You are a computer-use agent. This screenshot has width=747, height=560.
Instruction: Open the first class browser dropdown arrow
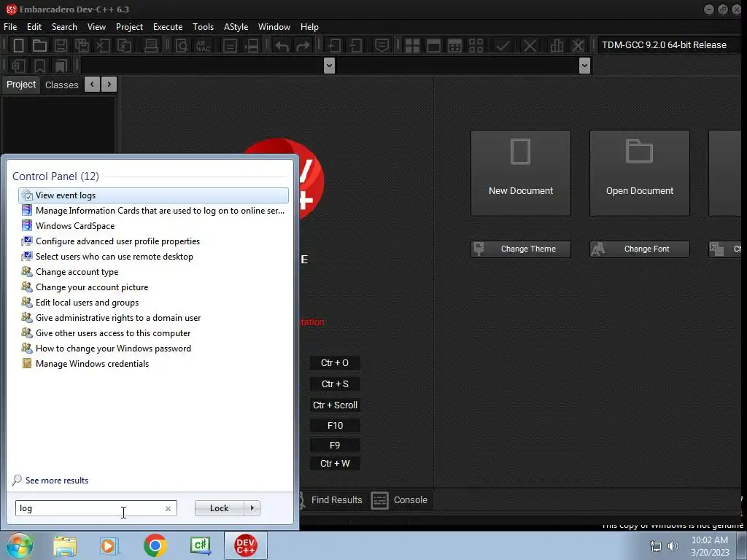329,65
